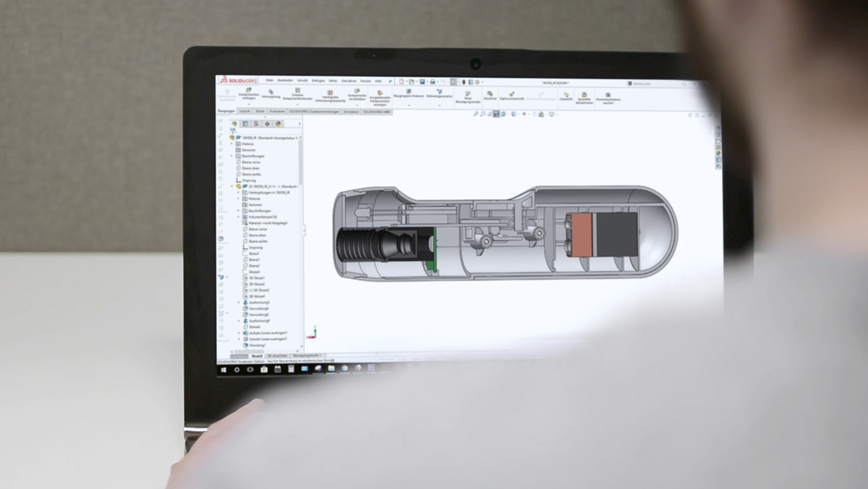This screenshot has width=868, height=489.
Task: Open the DisplayManager color-wheel tab
Action: (x=278, y=124)
